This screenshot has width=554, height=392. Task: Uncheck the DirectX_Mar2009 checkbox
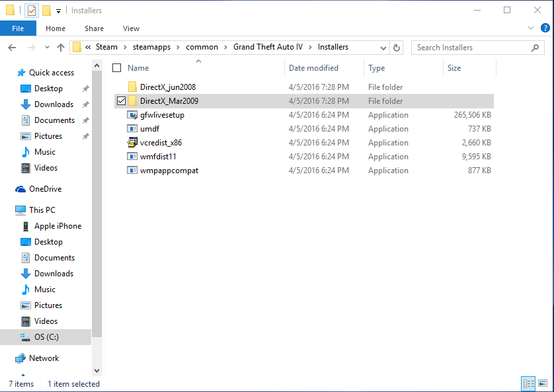pos(121,101)
